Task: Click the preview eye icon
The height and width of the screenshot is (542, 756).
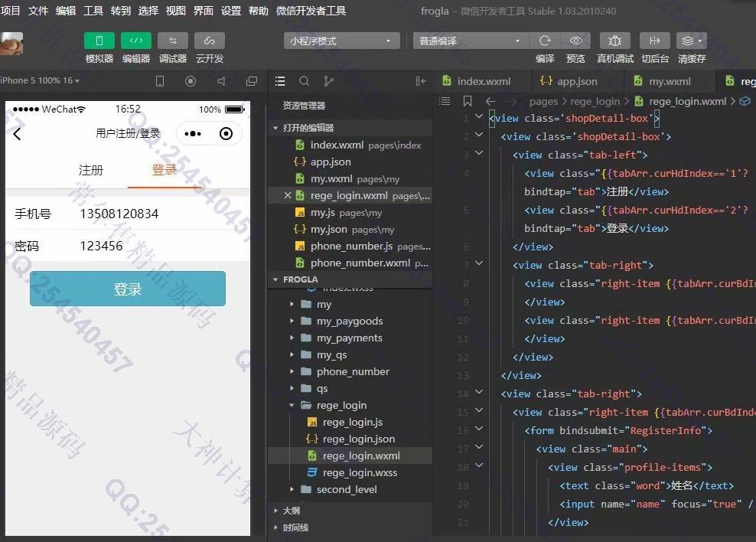Action: [x=575, y=41]
